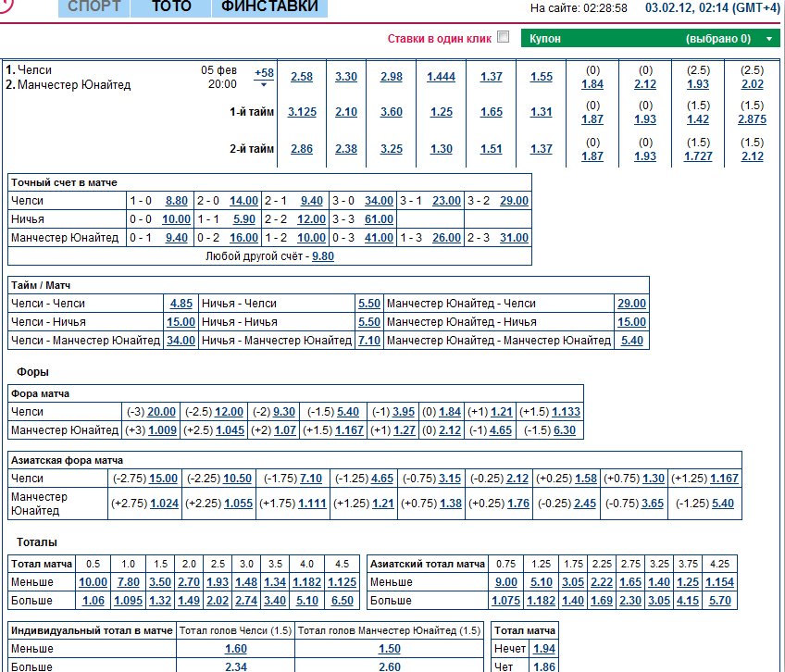Expand the Купон dropdown arrow
The image size is (785, 672).
pos(769,39)
